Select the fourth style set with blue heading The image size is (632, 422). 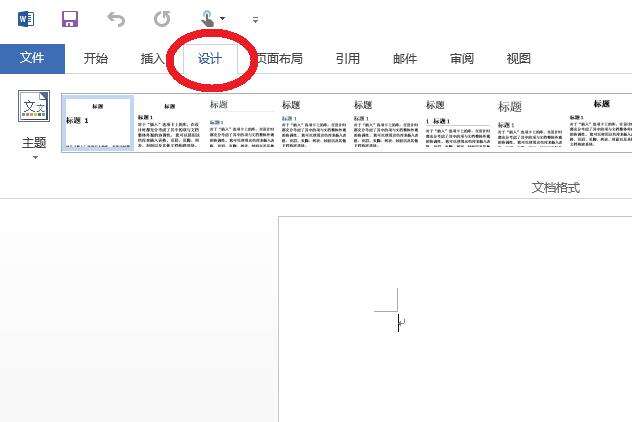[314, 123]
